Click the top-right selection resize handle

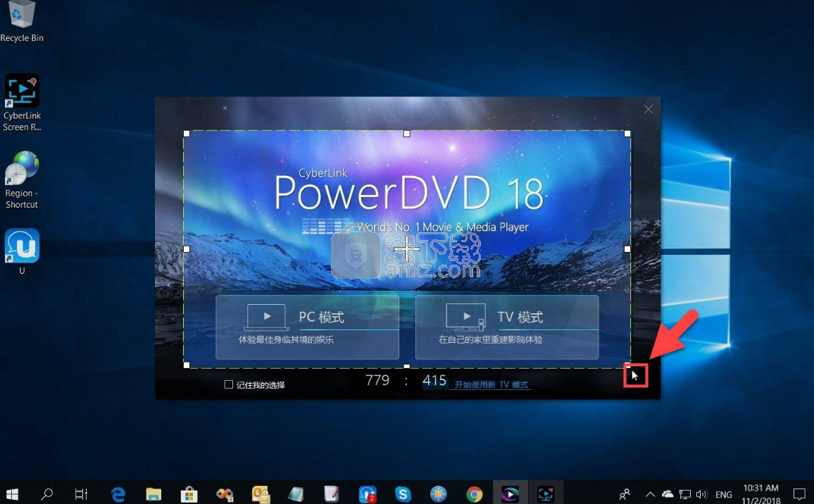pyautogui.click(x=627, y=134)
